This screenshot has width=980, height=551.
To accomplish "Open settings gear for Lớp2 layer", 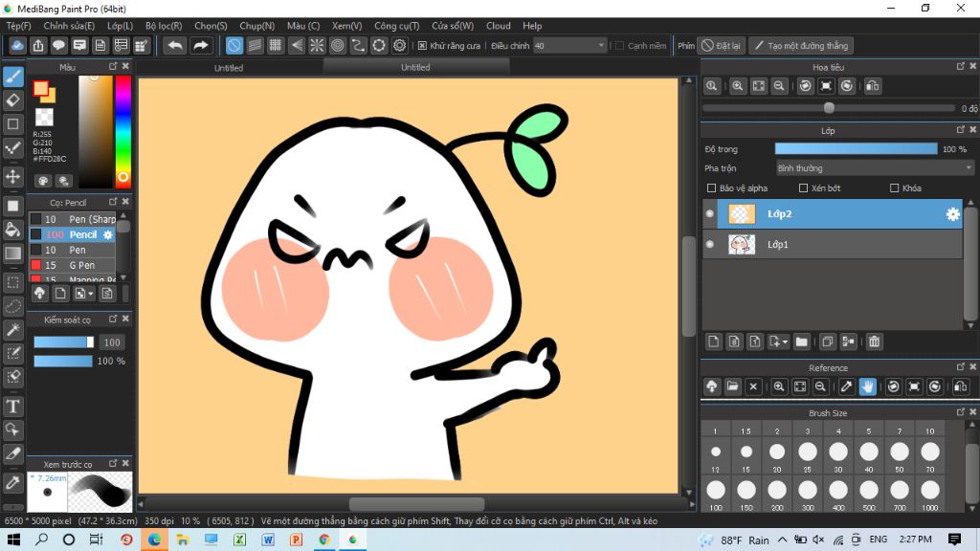I will pyautogui.click(x=952, y=214).
